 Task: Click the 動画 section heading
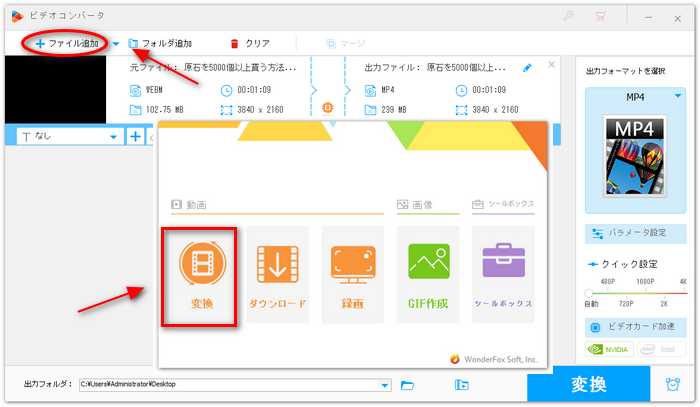(189, 204)
